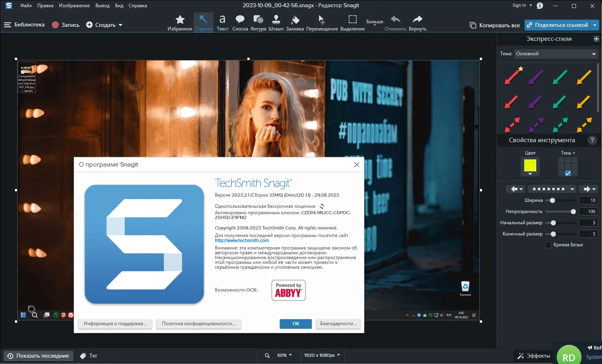The image size is (602, 364).
Task: Open the techsmith.com link
Action: 242,240
